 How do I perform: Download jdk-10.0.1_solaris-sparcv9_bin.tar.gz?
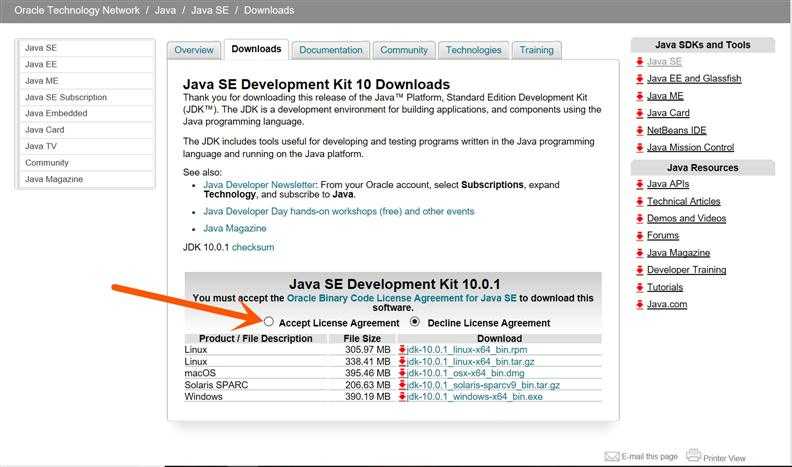tap(483, 385)
